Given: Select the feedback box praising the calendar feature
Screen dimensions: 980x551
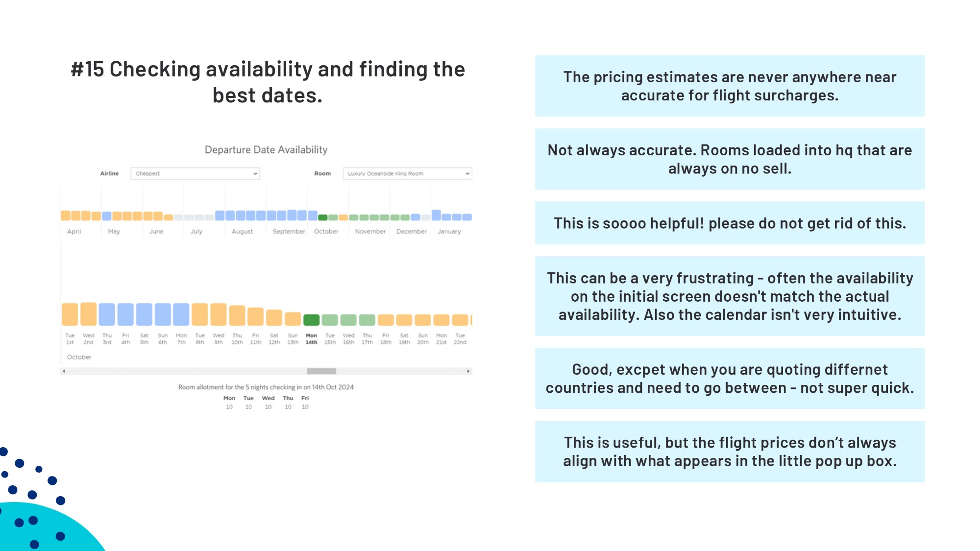Looking at the screenshot, I should pos(730,223).
